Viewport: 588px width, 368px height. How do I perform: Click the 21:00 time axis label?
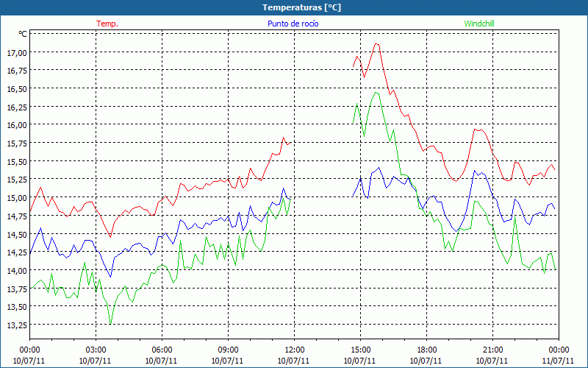492,350
